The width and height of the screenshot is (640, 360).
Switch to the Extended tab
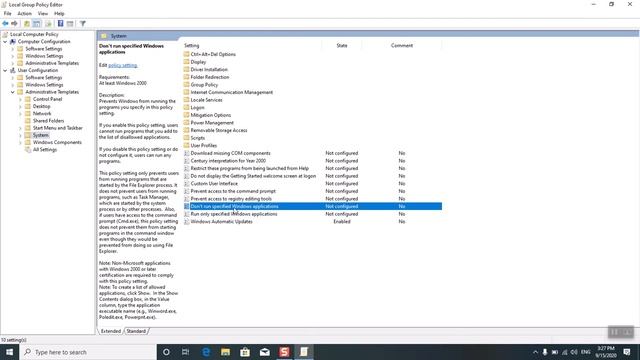pyautogui.click(x=111, y=331)
